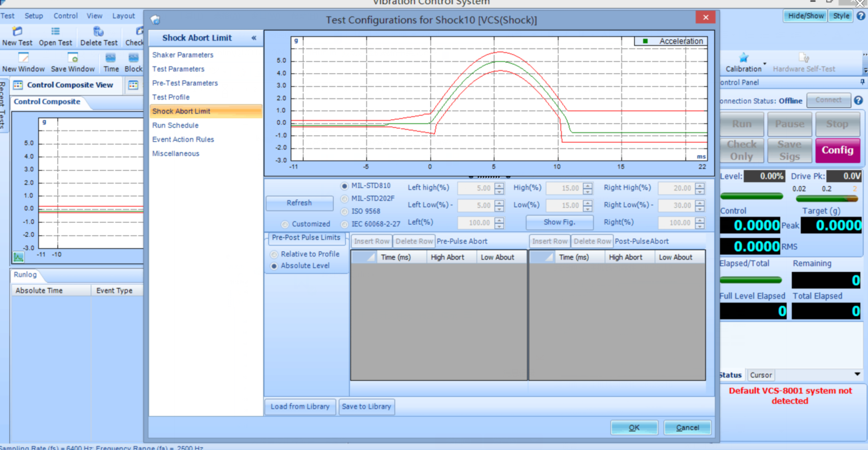Click the Open Test list icon
Screen dimensions: 868x450
(x=55, y=31)
